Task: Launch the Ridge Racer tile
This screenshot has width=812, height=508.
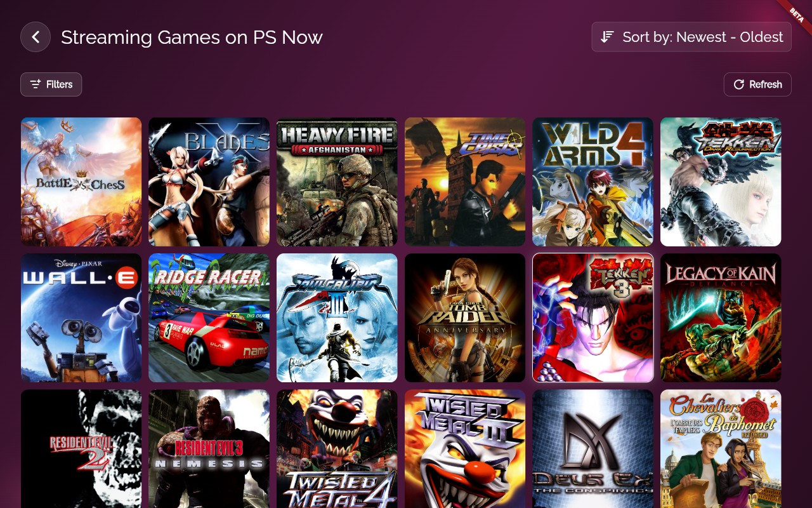Action: click(x=209, y=318)
